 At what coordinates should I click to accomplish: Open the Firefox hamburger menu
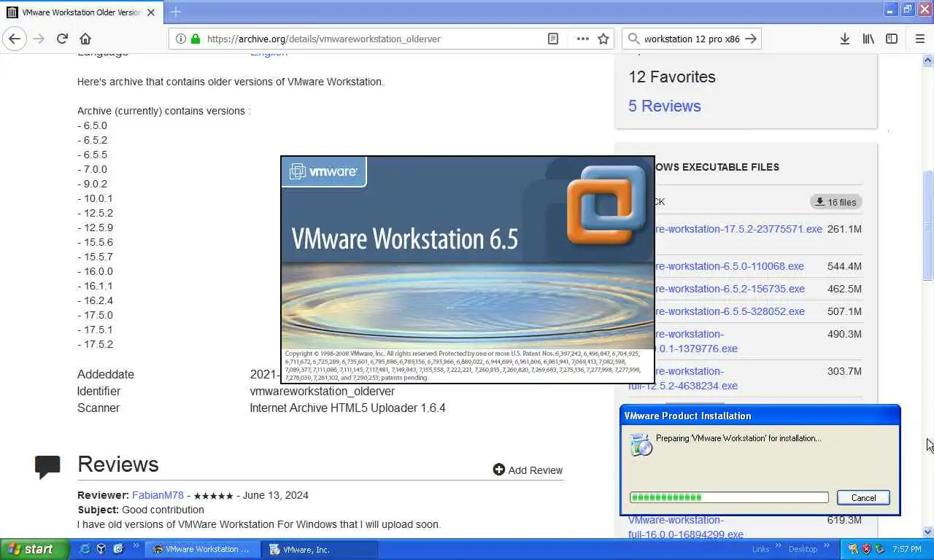point(919,39)
